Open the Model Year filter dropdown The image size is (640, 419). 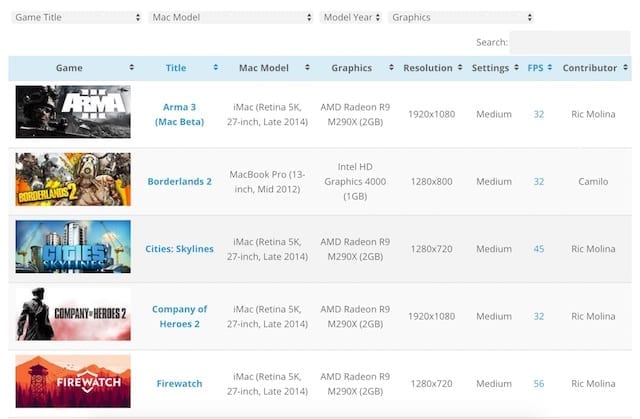[x=351, y=17]
